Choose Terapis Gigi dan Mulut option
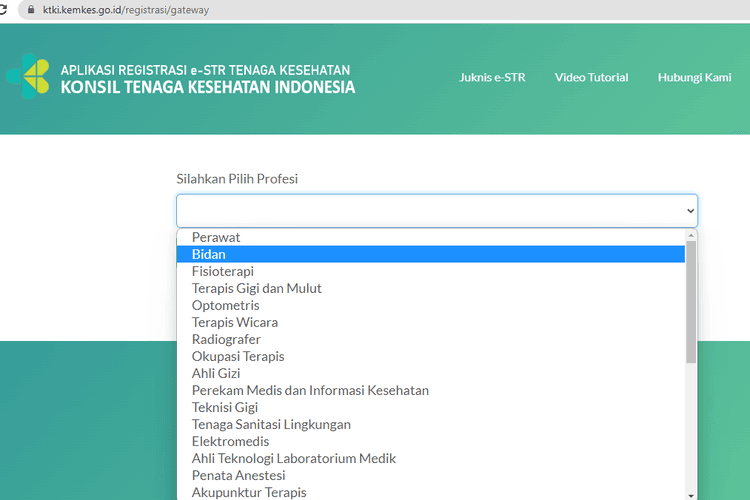 coord(430,288)
